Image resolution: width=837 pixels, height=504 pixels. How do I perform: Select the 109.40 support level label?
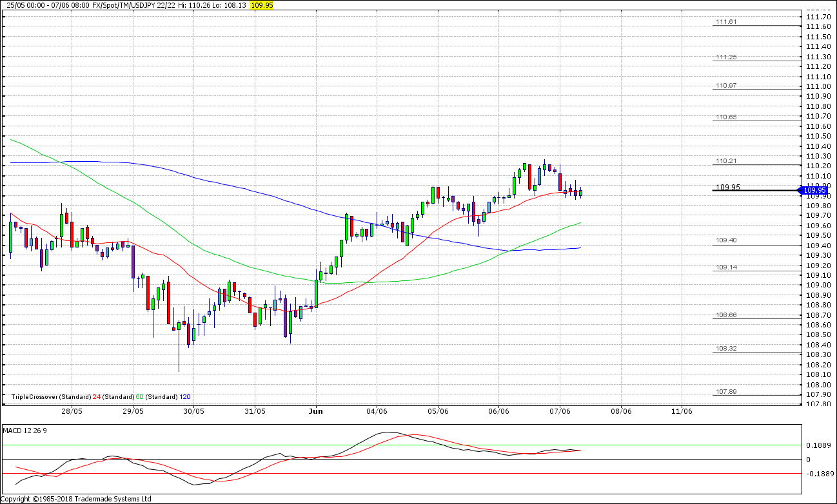point(725,240)
